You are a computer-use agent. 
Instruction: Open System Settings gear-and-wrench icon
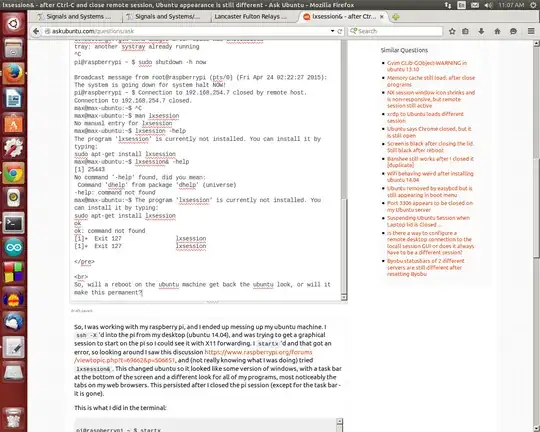point(13,148)
